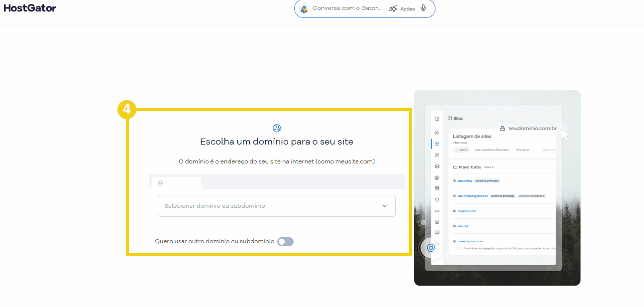Screen dimensions: 644x307
Task: Click the HostGator logo
Action: [x=30, y=8]
